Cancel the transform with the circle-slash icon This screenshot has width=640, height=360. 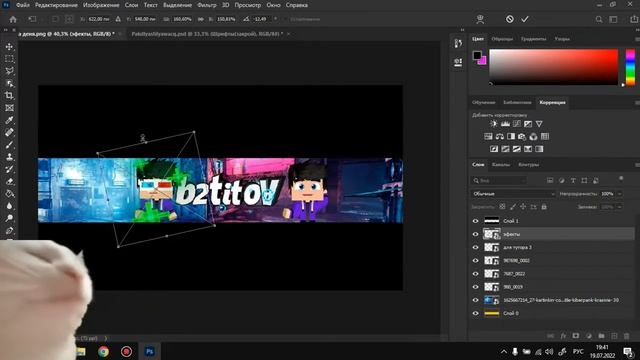tap(509, 19)
